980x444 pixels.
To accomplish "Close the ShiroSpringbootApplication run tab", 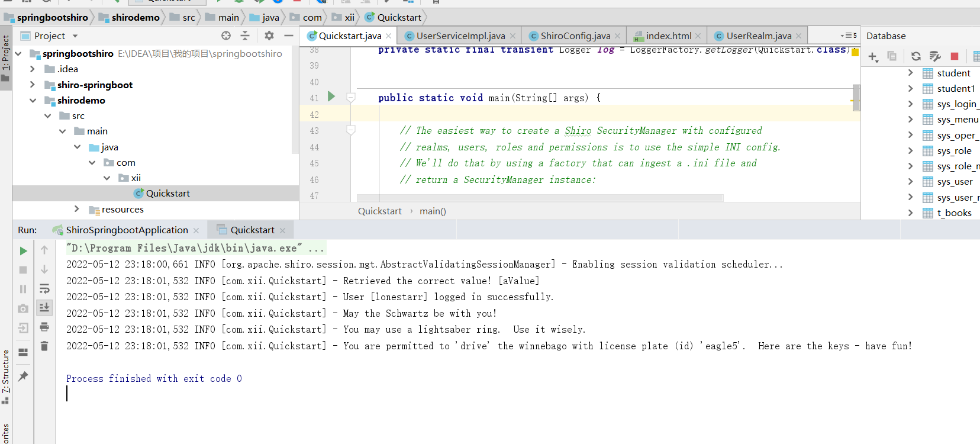I will [196, 230].
